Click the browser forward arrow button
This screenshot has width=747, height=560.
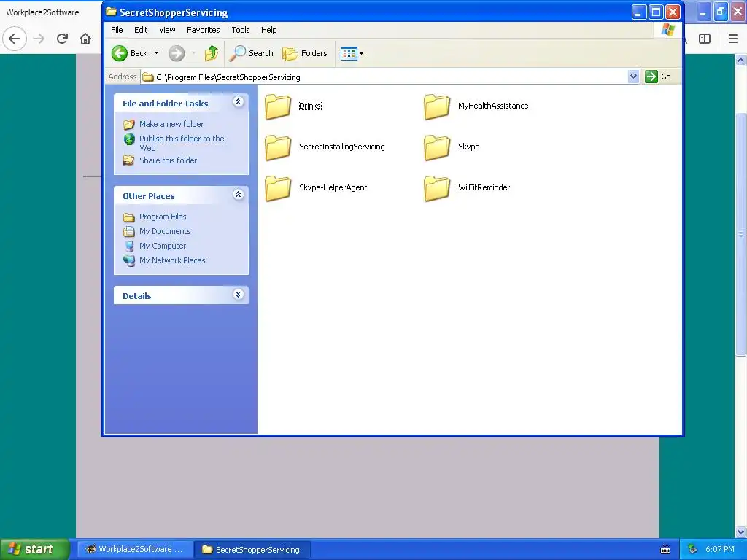tap(39, 39)
